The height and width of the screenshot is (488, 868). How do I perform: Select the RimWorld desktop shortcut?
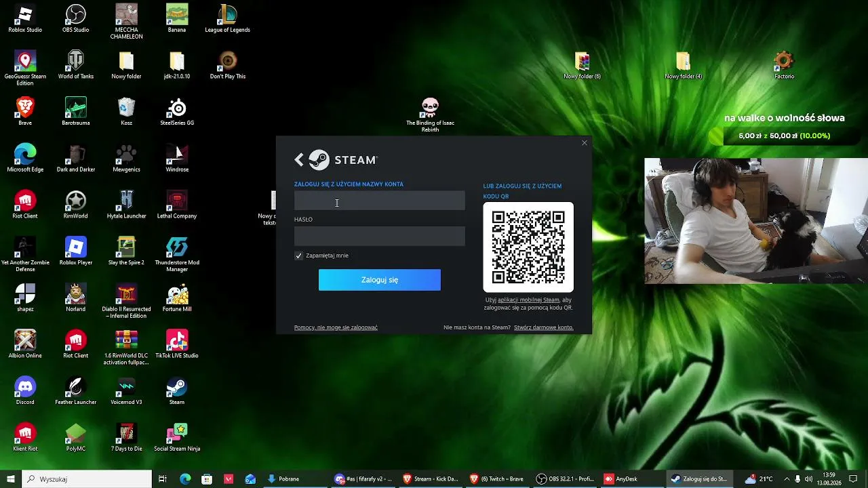(76, 205)
